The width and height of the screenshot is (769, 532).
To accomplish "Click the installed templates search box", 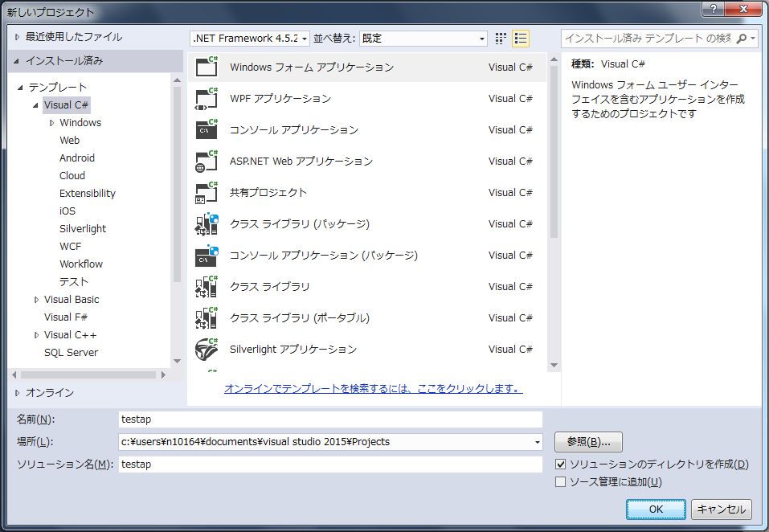I will 648,39.
